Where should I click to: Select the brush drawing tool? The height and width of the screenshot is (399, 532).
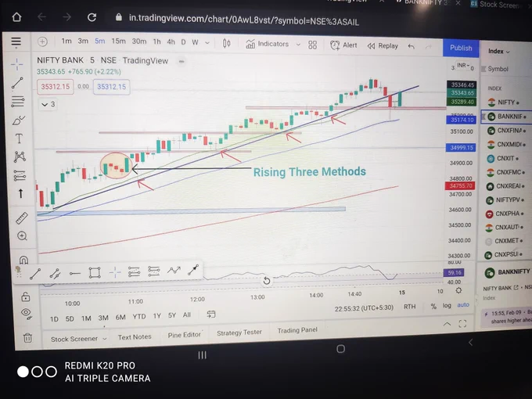(x=18, y=120)
